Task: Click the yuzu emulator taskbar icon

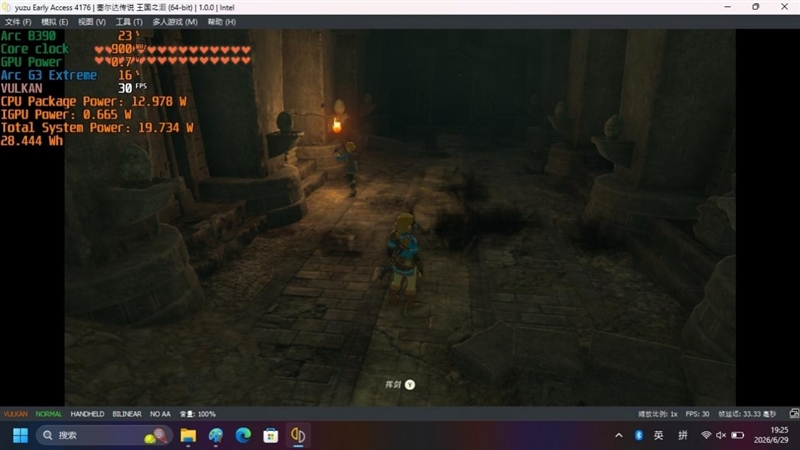Action: [x=298, y=435]
